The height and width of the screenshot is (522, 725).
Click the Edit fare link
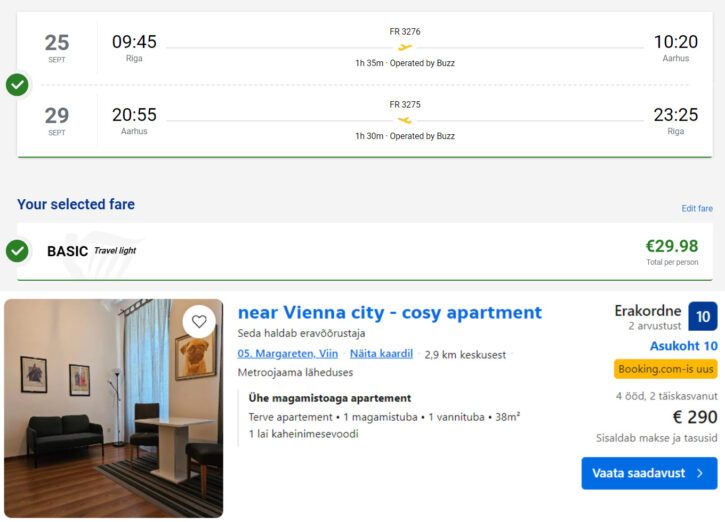click(x=697, y=209)
